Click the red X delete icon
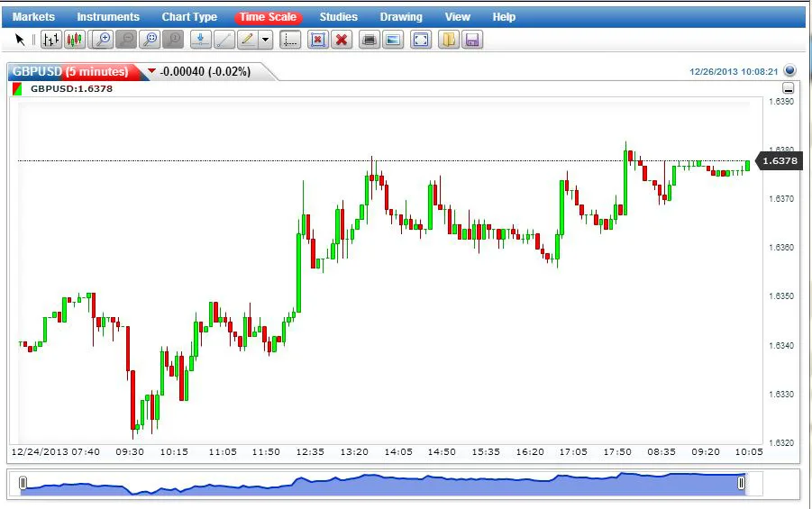The height and width of the screenshot is (509, 812). [x=341, y=40]
